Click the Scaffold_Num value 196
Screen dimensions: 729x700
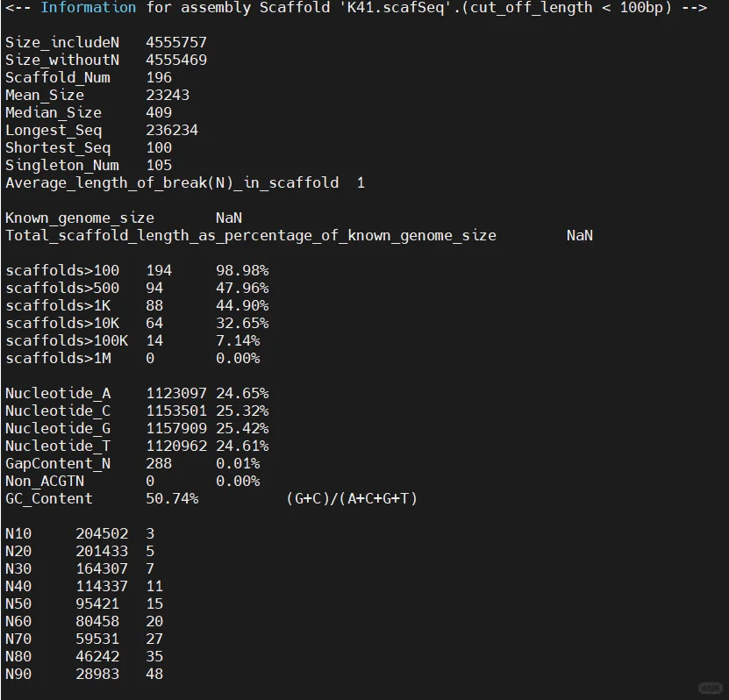tap(159, 77)
